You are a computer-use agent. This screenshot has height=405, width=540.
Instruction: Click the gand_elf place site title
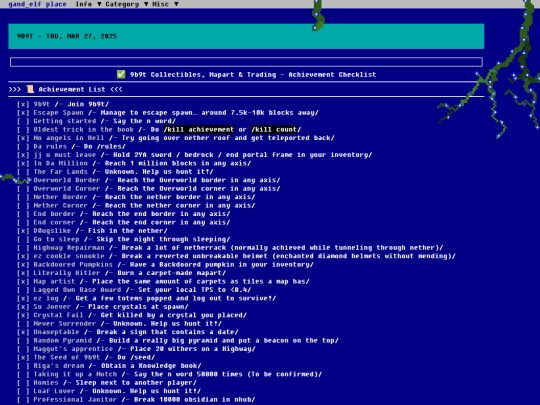pyautogui.click(x=37, y=4)
